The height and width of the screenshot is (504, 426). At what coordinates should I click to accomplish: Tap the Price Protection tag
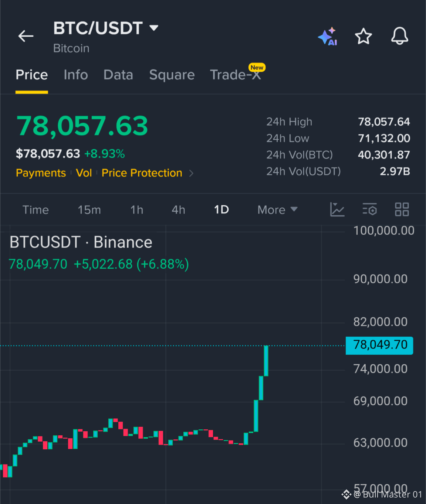click(x=142, y=173)
